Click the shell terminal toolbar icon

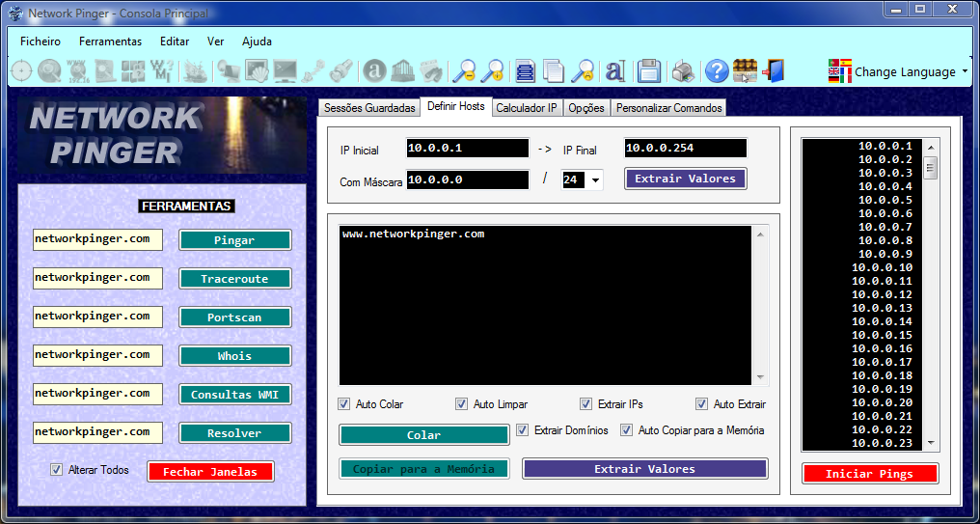click(x=257, y=70)
